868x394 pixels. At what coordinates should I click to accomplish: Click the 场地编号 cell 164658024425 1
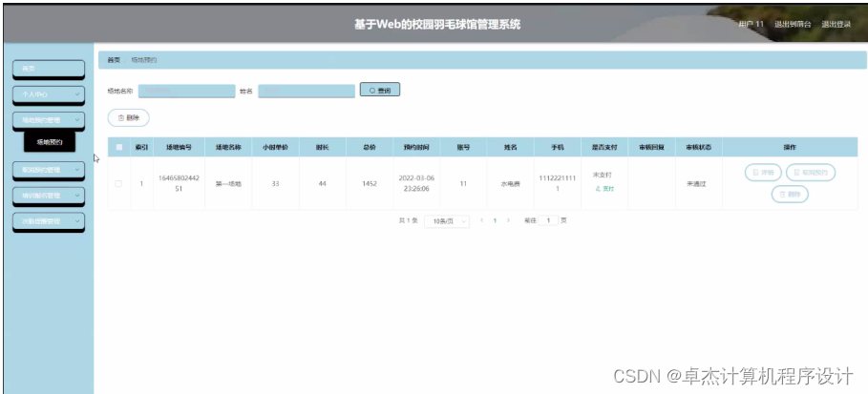pos(179,183)
